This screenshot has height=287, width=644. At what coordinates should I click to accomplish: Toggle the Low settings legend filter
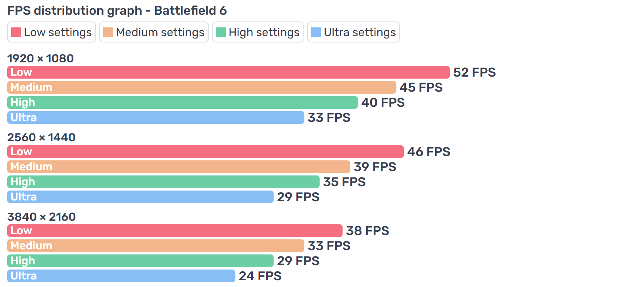[x=52, y=32]
